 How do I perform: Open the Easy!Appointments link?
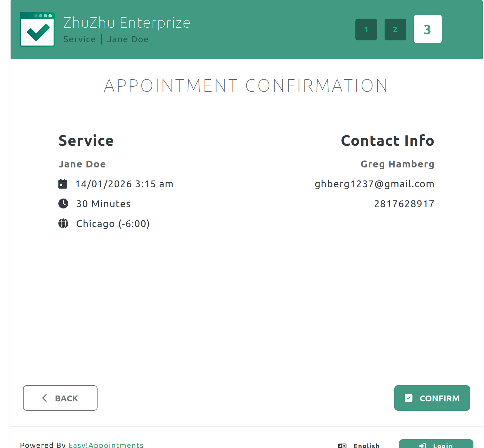coord(106,445)
